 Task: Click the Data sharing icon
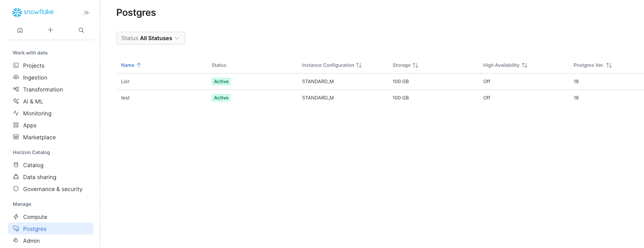tap(16, 177)
